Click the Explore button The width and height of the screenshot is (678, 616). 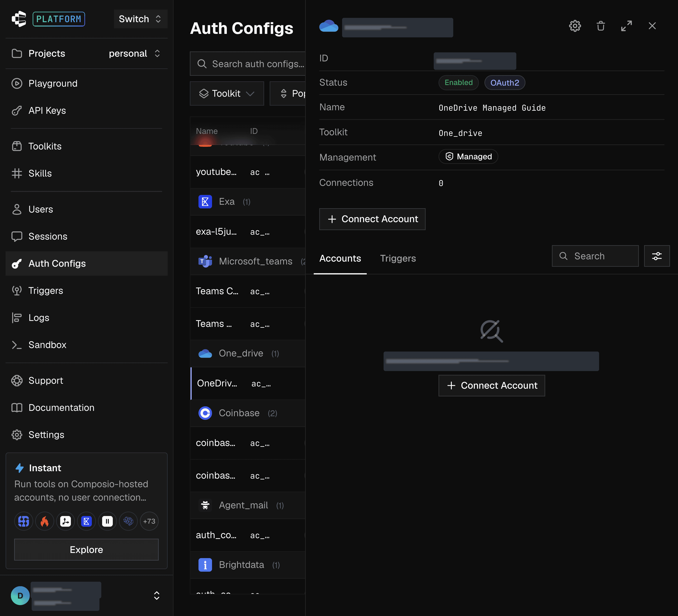point(86,549)
